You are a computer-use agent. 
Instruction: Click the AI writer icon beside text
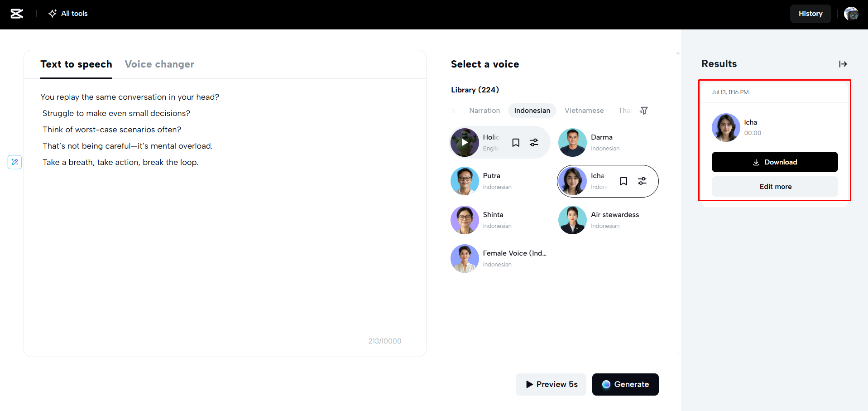coord(15,162)
